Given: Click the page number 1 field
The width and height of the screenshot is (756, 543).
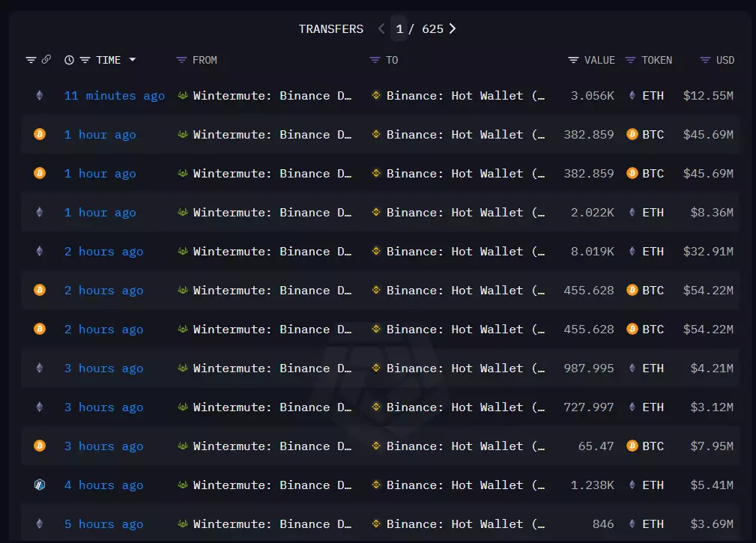Looking at the screenshot, I should tap(399, 29).
